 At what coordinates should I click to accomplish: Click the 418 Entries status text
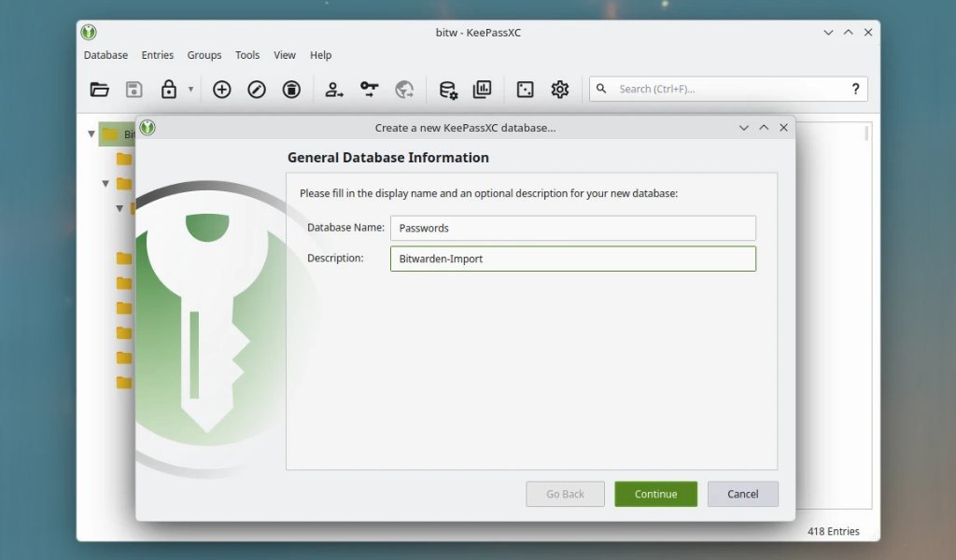(x=834, y=531)
